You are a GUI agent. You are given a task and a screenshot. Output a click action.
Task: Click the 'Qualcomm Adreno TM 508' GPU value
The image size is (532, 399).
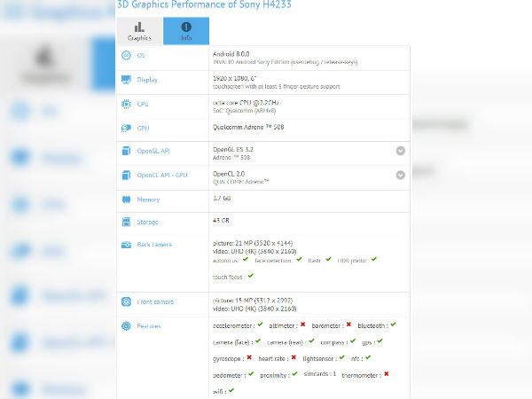pos(248,127)
